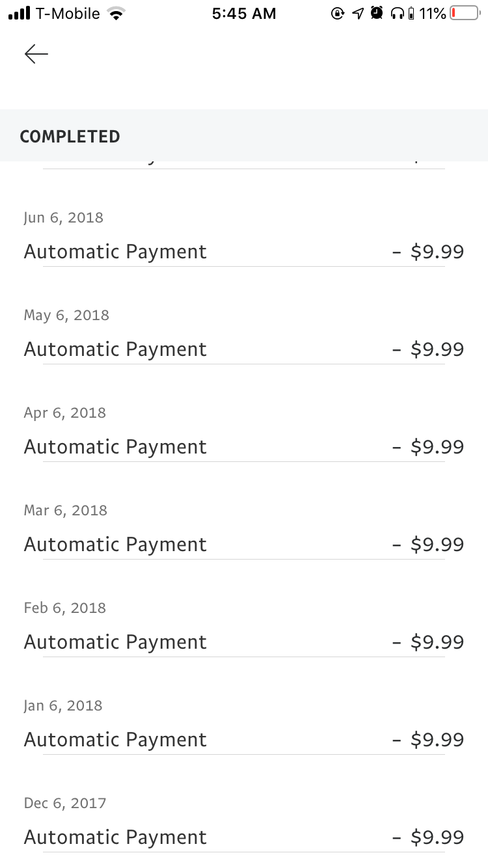Tap the cellular signal bars icon
This screenshot has height=868, width=488.
click(20, 14)
